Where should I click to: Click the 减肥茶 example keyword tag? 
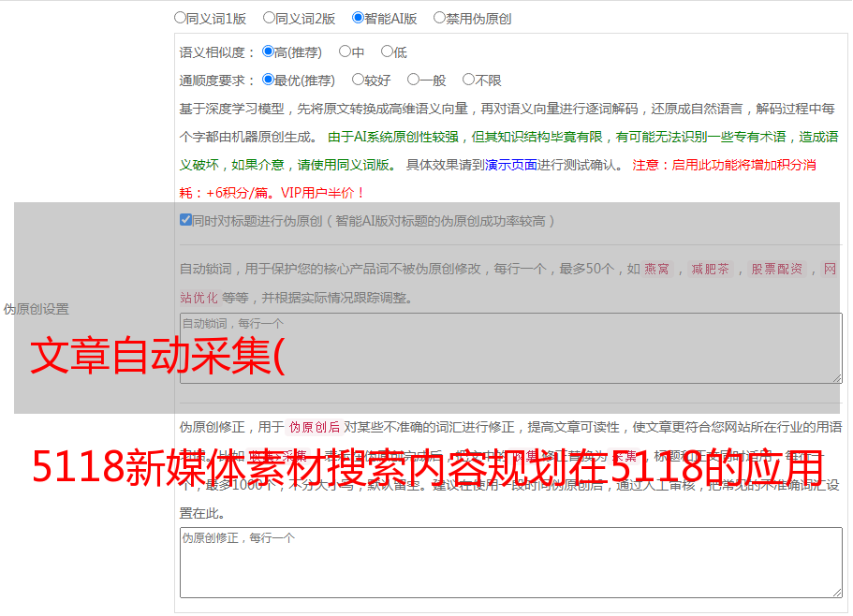[710, 269]
